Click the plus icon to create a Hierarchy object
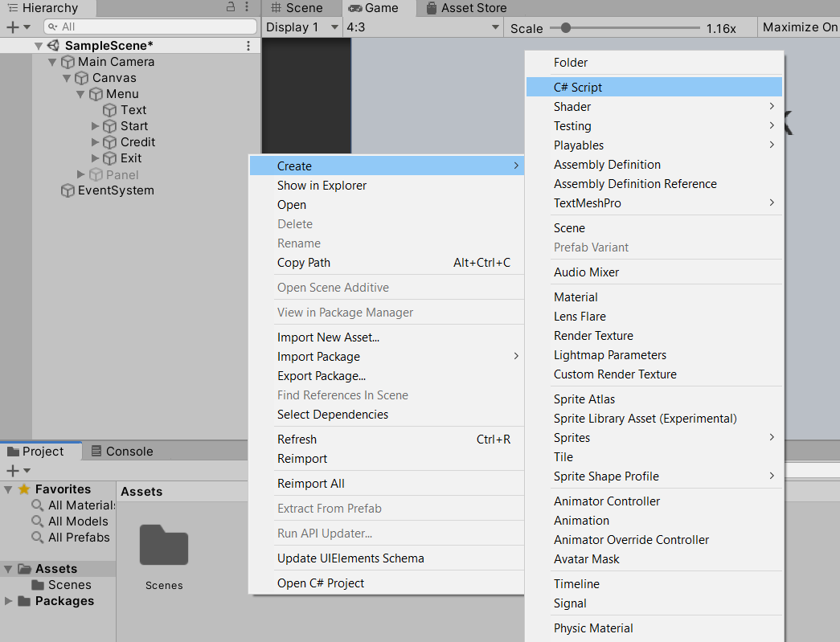Screen dimensions: 840x642 coord(12,27)
